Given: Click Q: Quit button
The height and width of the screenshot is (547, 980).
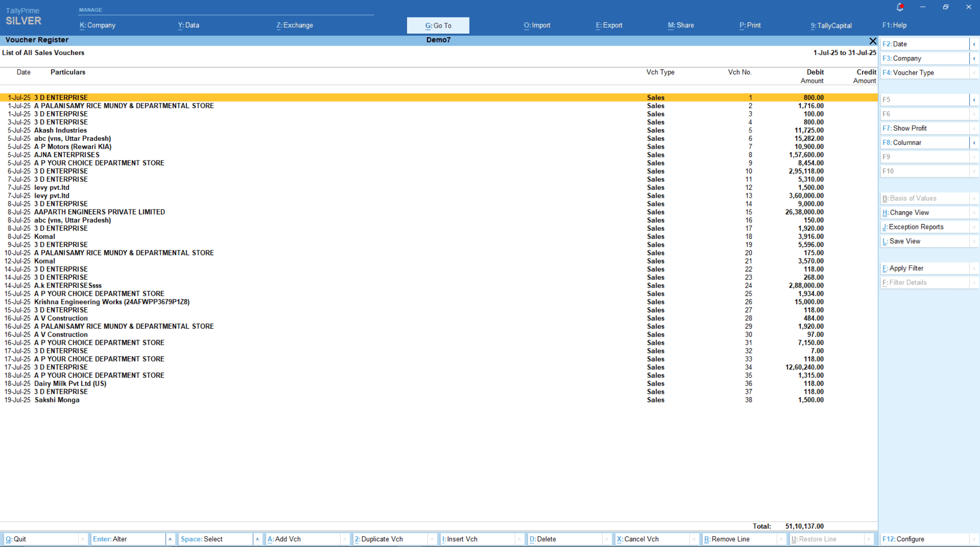Looking at the screenshot, I should coord(41,539).
